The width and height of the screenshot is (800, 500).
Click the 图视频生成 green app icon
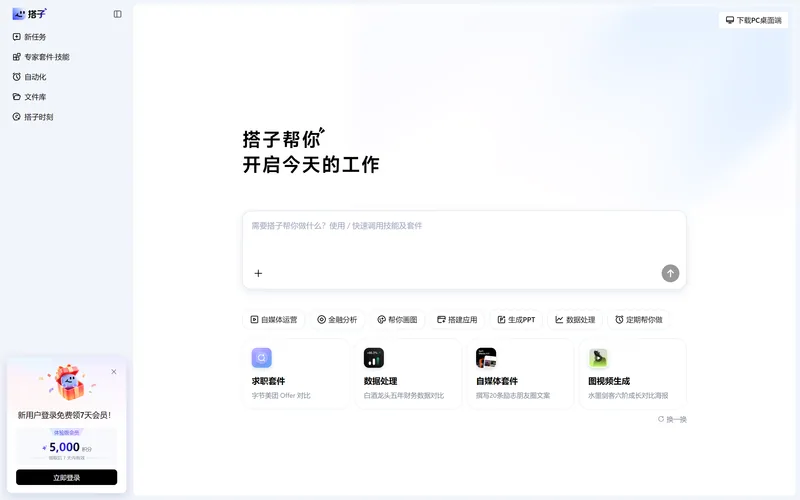(598, 358)
